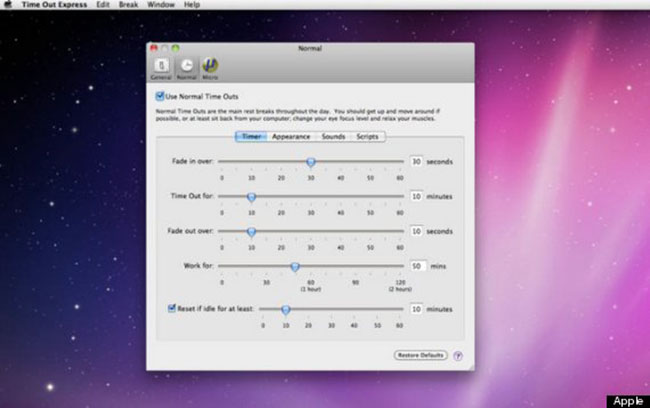
Task: Click the Fade in over slider thumb
Action: 311,162
